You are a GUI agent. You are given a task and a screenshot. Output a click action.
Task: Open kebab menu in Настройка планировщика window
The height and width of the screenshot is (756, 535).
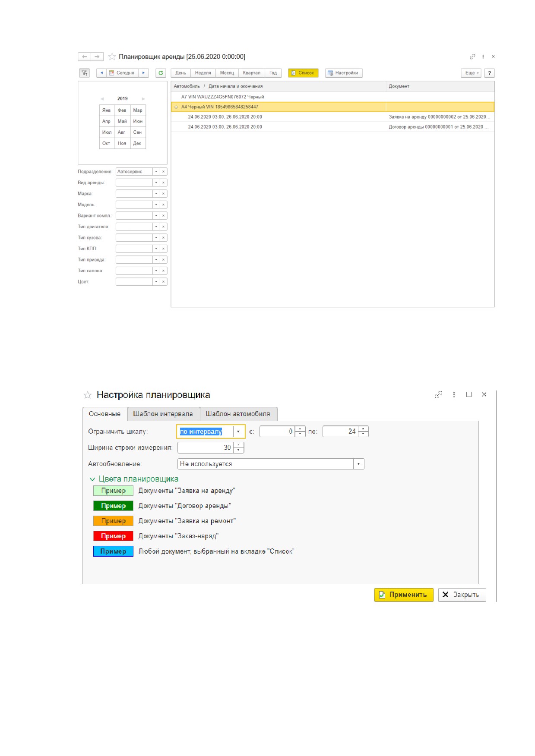click(454, 394)
